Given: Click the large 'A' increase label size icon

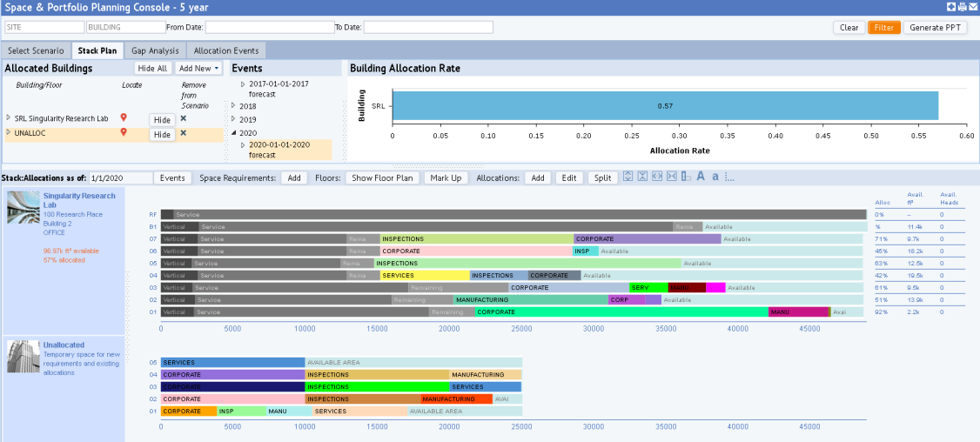Looking at the screenshot, I should tap(701, 177).
